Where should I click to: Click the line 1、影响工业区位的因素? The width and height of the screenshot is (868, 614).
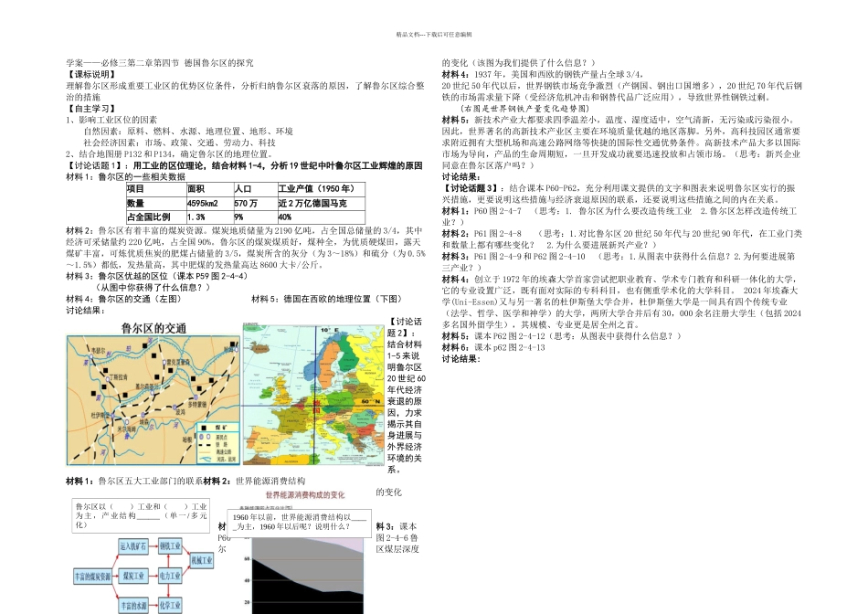(111, 120)
